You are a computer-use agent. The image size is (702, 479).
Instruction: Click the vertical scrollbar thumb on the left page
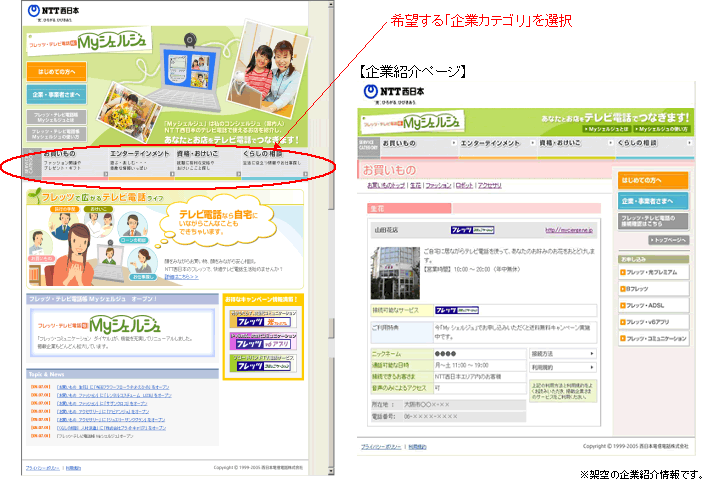coord(331,110)
